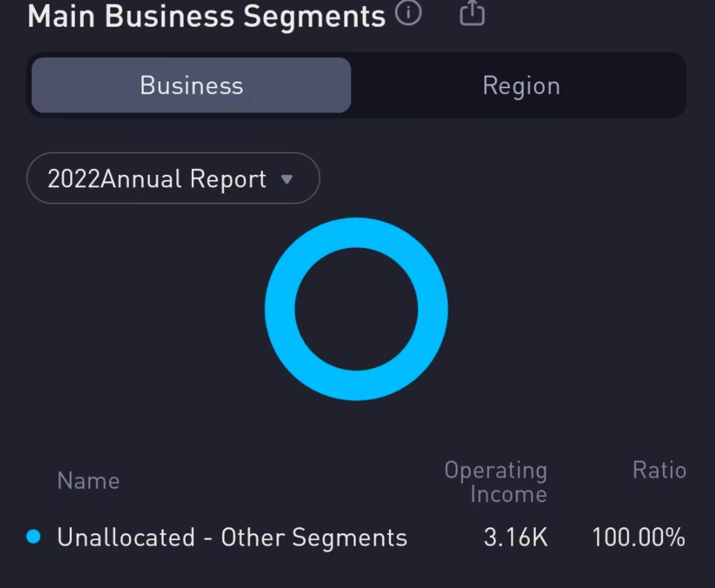This screenshot has width=715, height=588.
Task: Switch to the Business tab
Action: coord(191,86)
